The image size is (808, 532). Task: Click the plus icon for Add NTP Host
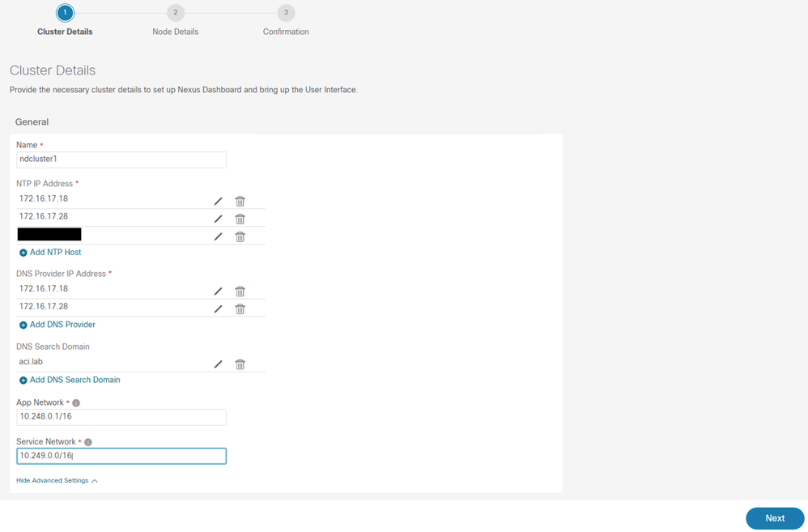23,253
